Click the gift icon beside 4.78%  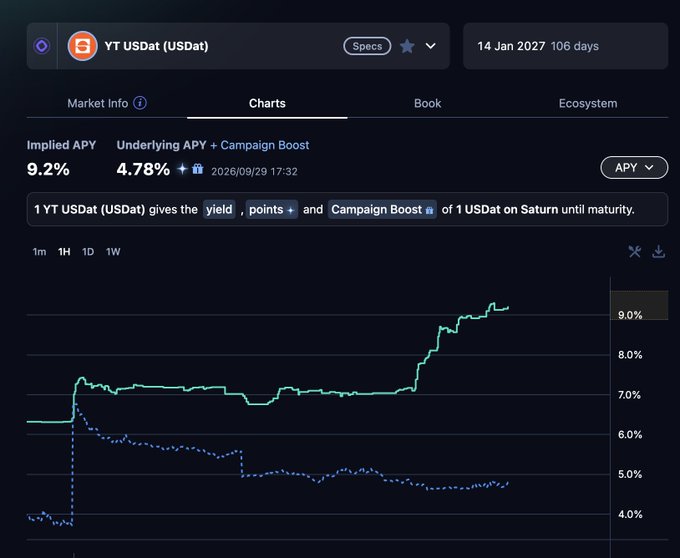tap(198, 169)
